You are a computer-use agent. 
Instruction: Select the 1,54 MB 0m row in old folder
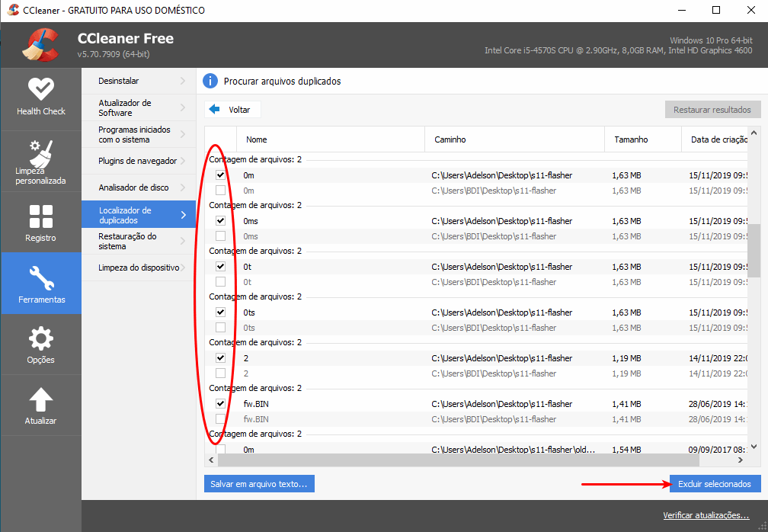click(476, 449)
